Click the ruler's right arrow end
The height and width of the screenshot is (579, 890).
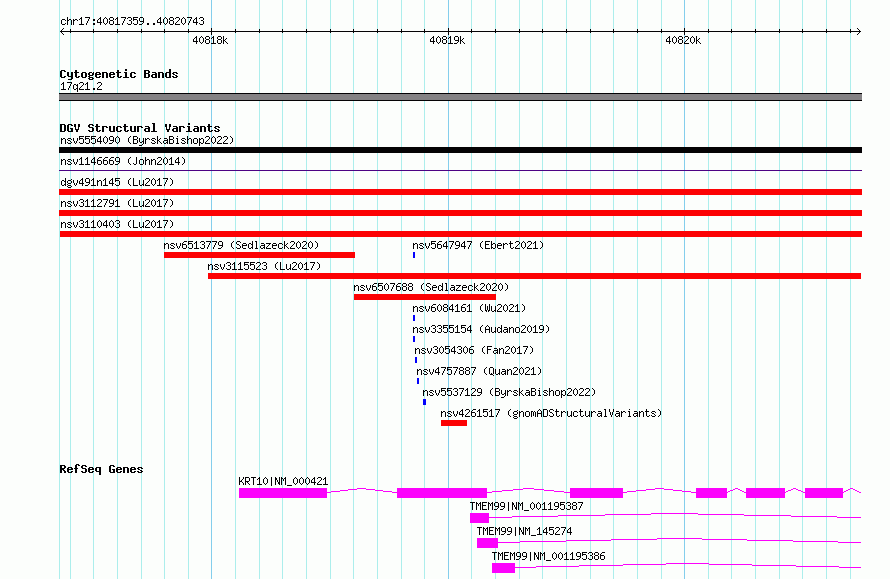pos(858,31)
